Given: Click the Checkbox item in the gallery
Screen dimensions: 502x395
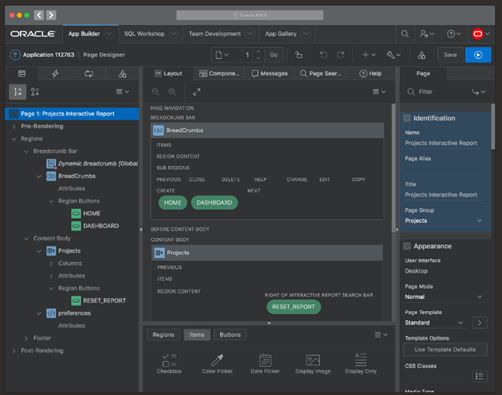Looking at the screenshot, I should pos(169,363).
